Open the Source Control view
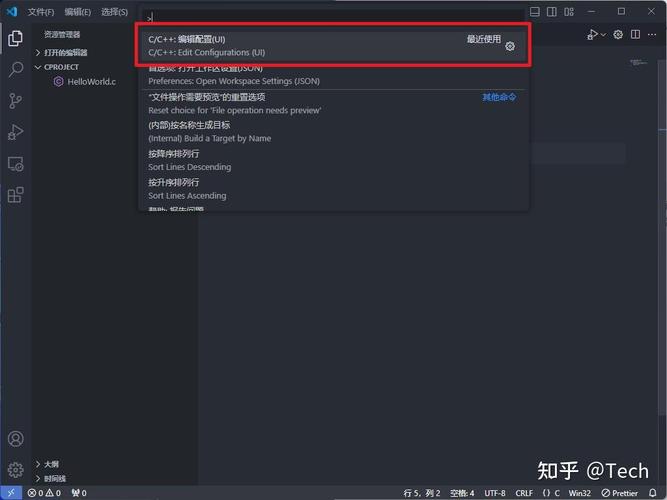 [x=15, y=101]
